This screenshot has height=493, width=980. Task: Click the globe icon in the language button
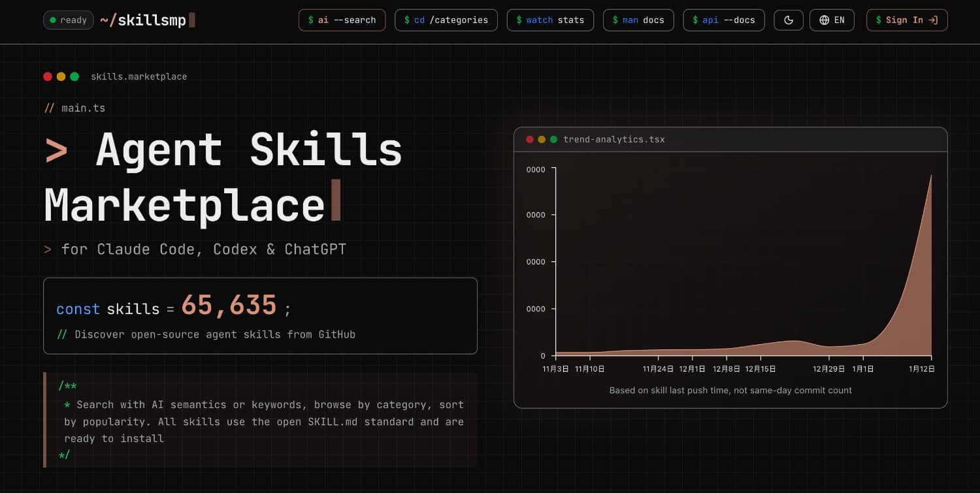(823, 20)
